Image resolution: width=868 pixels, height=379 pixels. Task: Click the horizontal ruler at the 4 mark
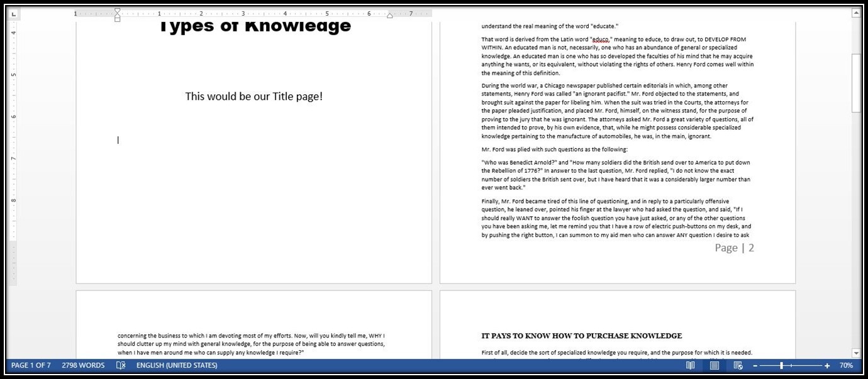pos(285,13)
